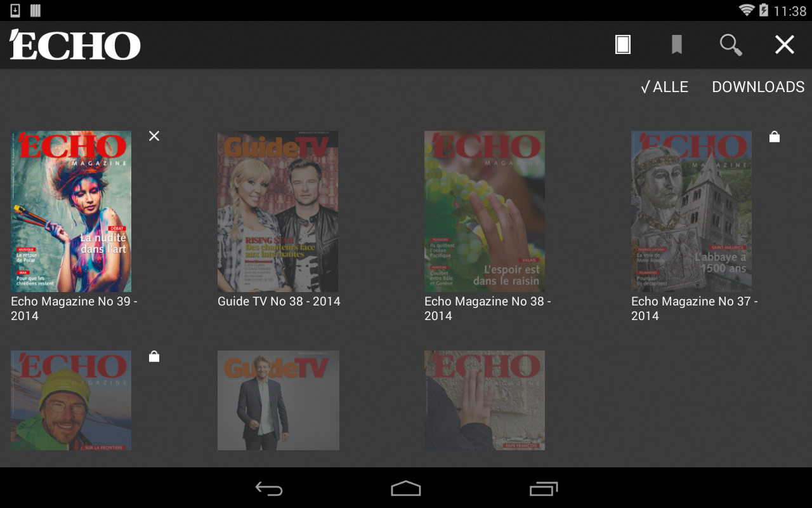Tap the Android back button
Viewport: 812px width, 508px height.
click(x=269, y=488)
